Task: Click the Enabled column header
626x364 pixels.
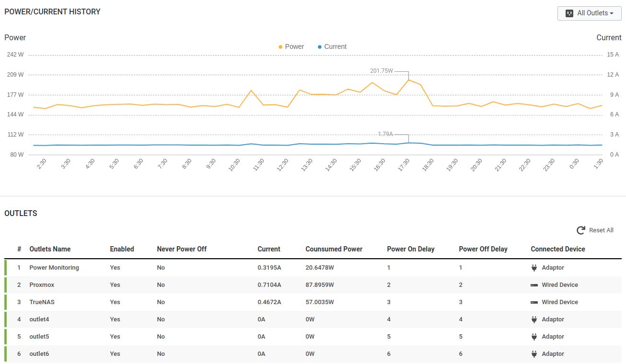Action: coord(122,249)
